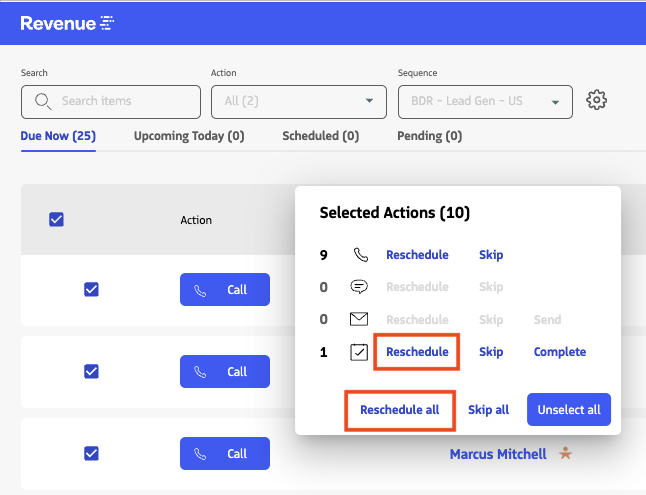
Task: Focus the Search items input field
Action: click(x=111, y=102)
